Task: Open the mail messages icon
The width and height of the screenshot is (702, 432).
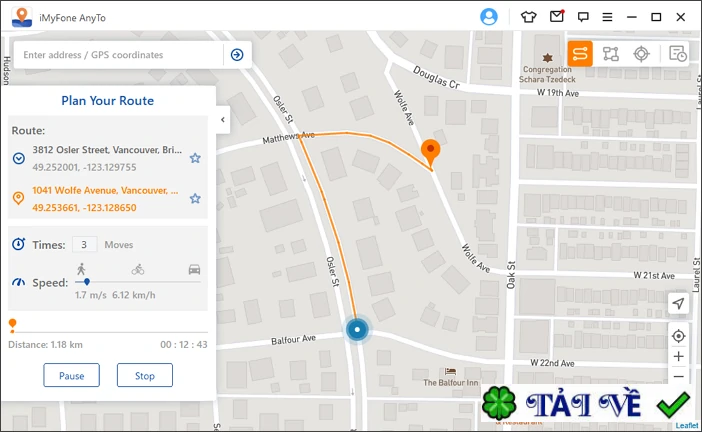Action: tap(556, 17)
